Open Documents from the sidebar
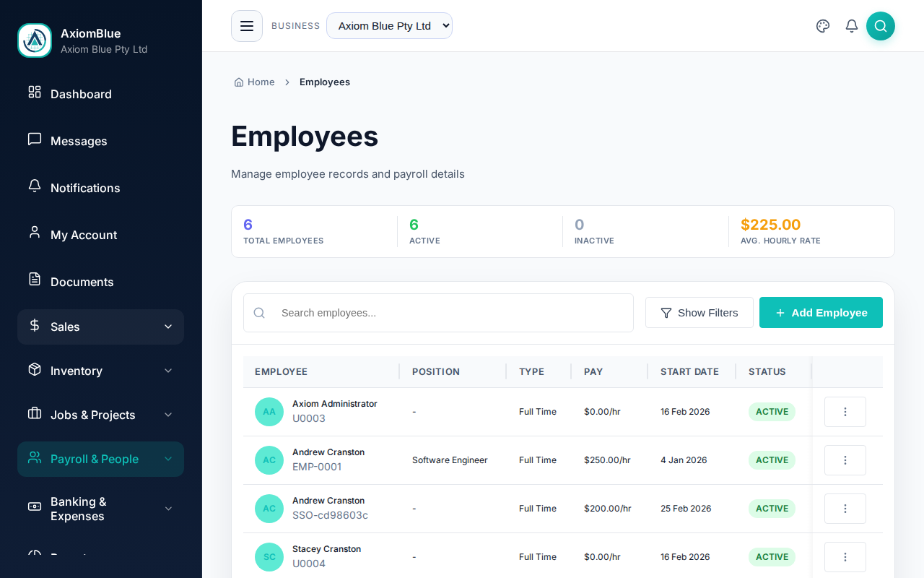The image size is (924, 578). [101, 282]
